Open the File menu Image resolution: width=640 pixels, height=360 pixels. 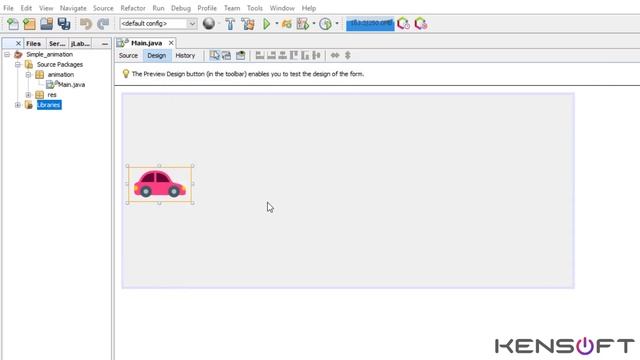pyautogui.click(x=8, y=8)
